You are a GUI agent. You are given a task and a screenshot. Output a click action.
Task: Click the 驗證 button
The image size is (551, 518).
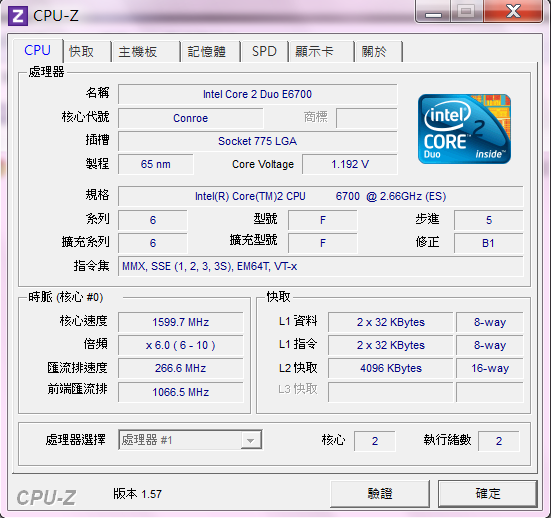coord(380,494)
